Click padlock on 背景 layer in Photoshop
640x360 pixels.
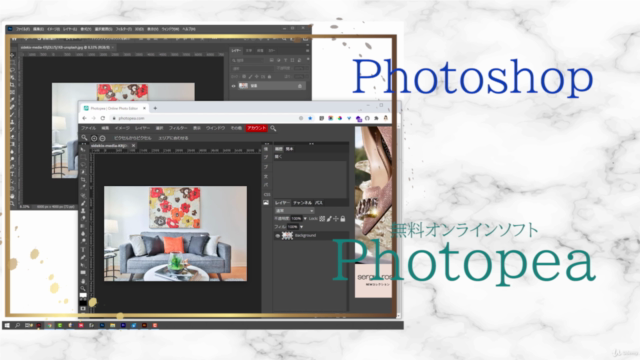pyautogui.click(x=300, y=86)
